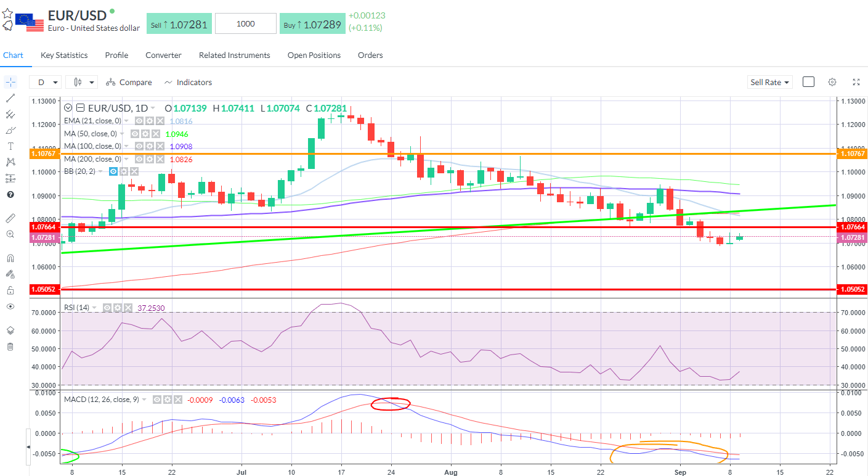Expand MA (200, close, 0) dropdown arrow
This screenshot has height=476, width=868.
tap(126, 159)
